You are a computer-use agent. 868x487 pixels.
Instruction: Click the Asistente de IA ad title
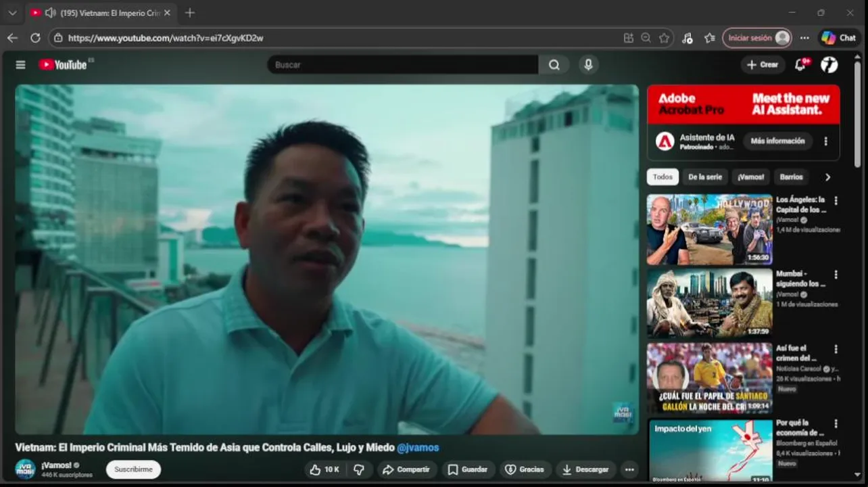coord(707,137)
